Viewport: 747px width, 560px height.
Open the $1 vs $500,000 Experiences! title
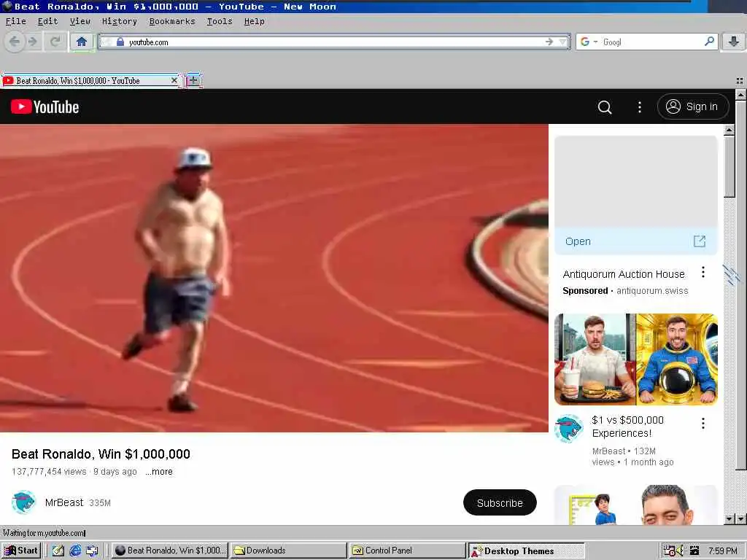pyautogui.click(x=627, y=427)
